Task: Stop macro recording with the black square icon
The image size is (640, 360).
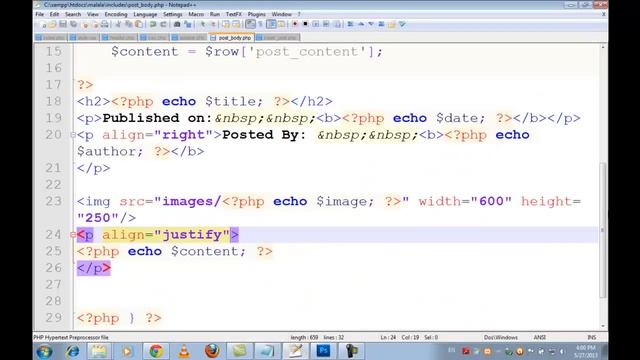Action: click(x=305, y=24)
